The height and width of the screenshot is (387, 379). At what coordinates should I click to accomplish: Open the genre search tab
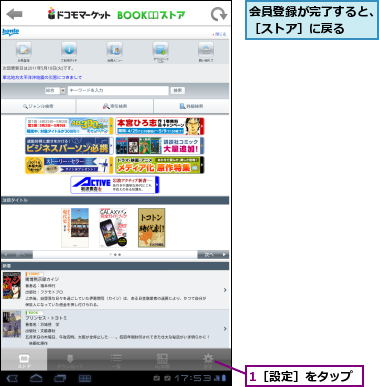[38, 106]
